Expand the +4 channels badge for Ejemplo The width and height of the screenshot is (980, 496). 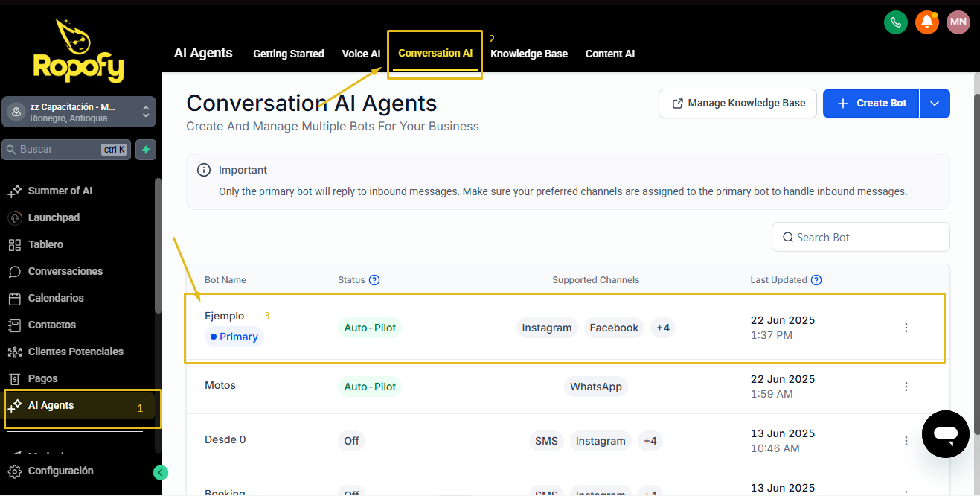[x=662, y=328]
